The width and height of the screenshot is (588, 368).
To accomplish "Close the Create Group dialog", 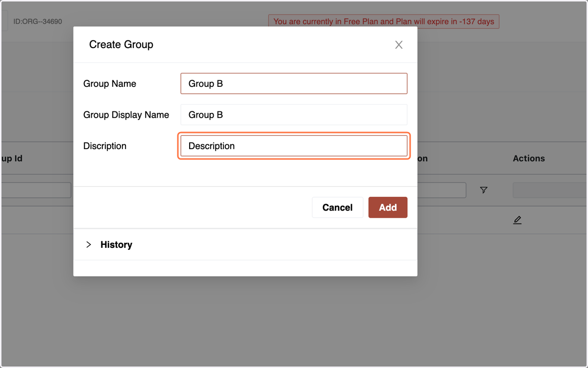I will click(399, 45).
